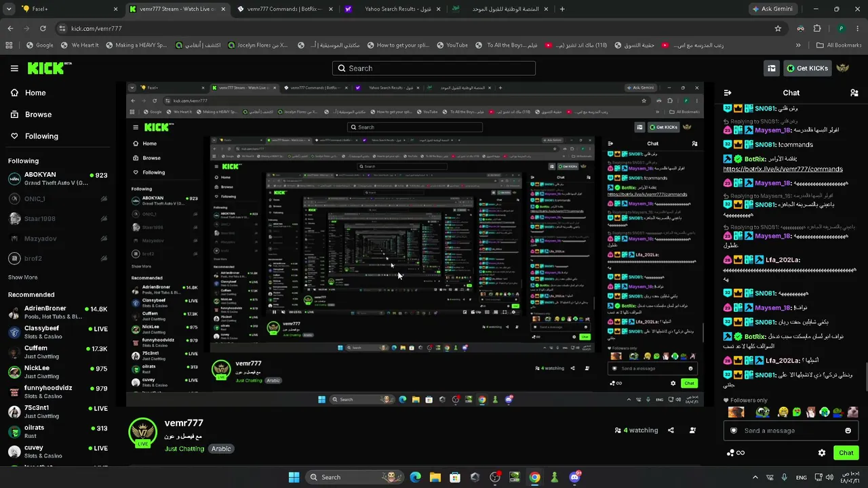868x488 pixels.
Task: Open the chat users list icon
Action: coord(854,93)
